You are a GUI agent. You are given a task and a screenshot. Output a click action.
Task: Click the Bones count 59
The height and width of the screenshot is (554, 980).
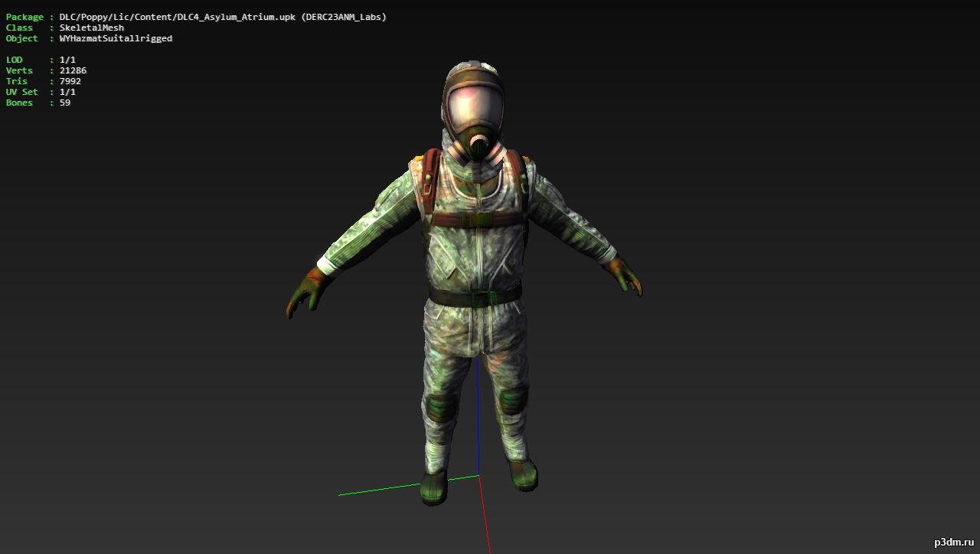point(65,103)
